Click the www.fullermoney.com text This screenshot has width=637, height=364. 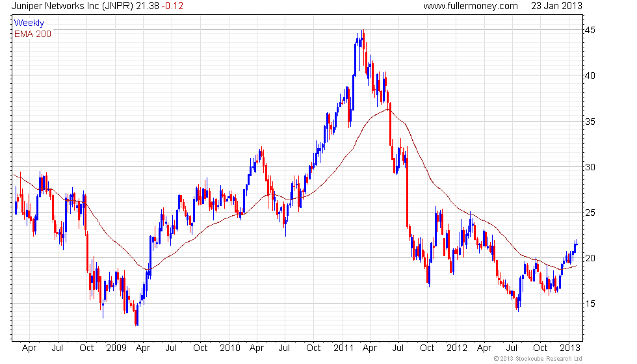pos(471,6)
